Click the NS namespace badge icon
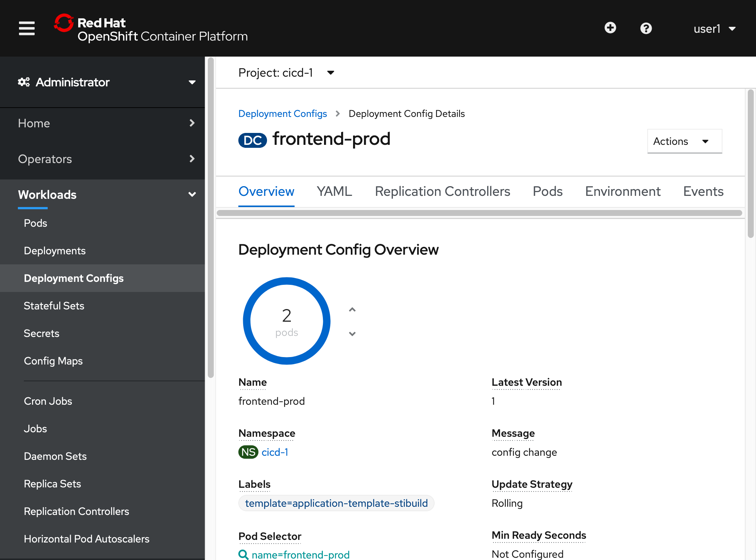 point(248,452)
